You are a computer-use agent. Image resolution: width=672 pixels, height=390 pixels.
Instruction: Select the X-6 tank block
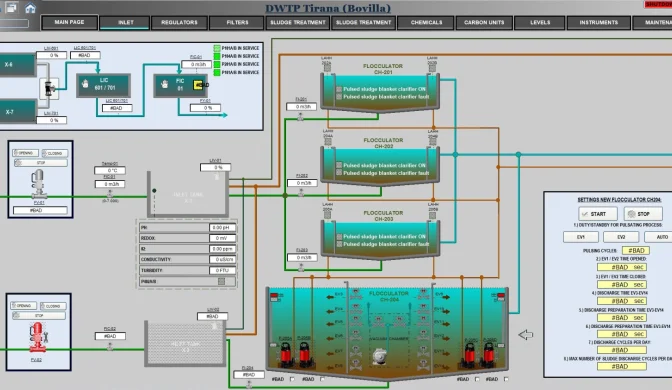(17, 65)
